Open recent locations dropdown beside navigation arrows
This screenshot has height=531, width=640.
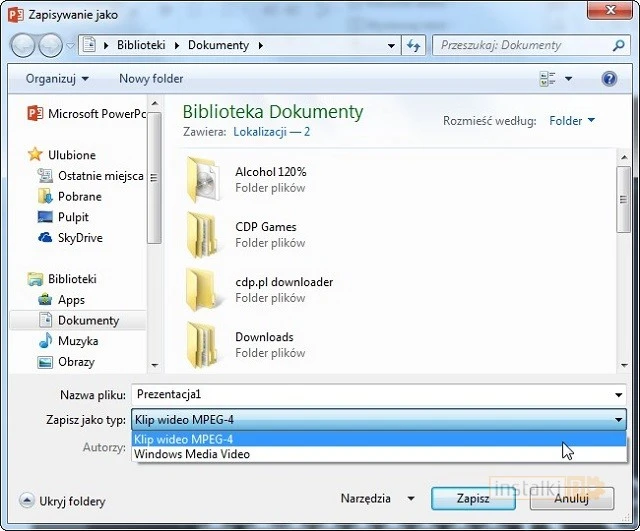pos(70,45)
